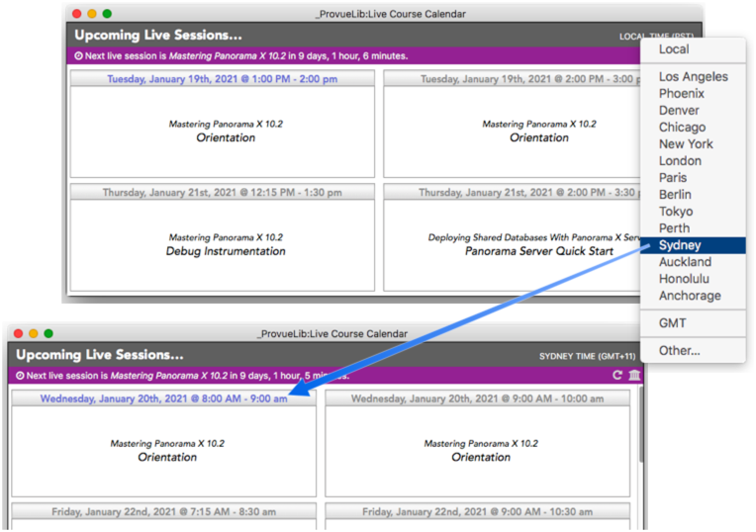This screenshot has width=756, height=532.
Task: Click Upcoming Live Sessions heading in upper window
Action: coord(158,36)
